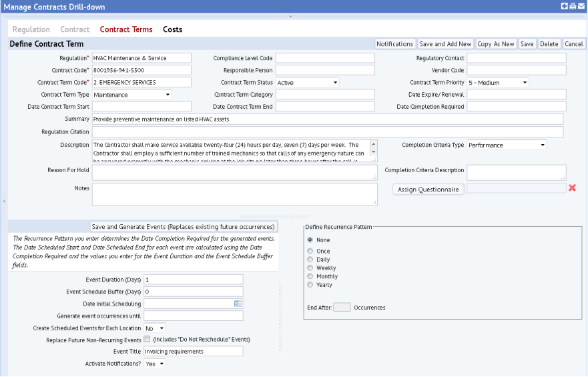Click into the Event Title field
Viewport: 588px width, 377px height.
[x=193, y=351]
